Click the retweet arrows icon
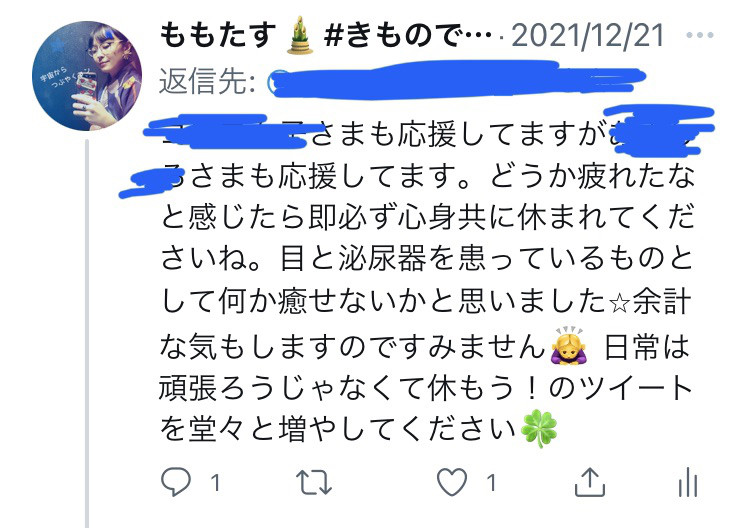Screen dimensions: 750x528 point(314,482)
